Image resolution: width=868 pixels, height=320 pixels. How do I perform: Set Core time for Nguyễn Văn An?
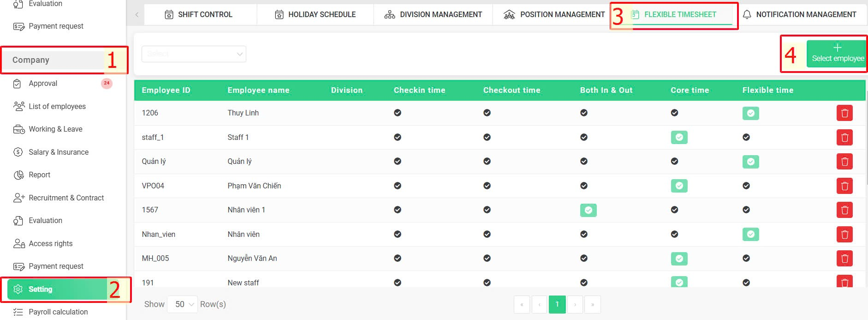point(679,259)
